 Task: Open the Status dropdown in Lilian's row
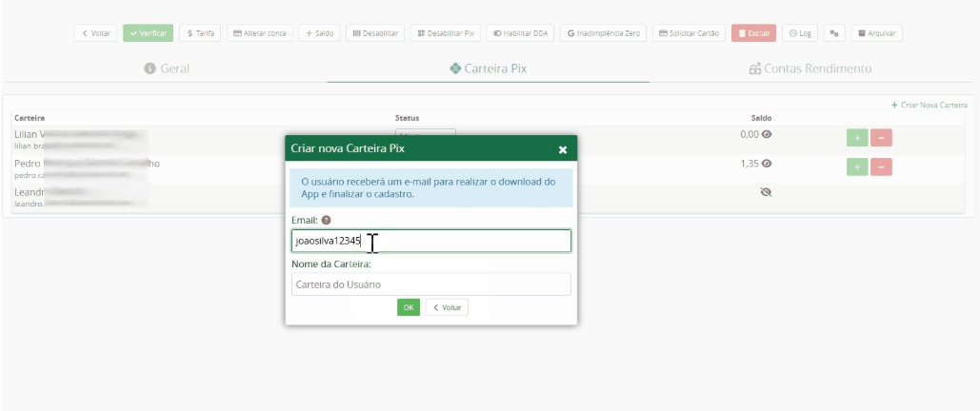point(426,132)
